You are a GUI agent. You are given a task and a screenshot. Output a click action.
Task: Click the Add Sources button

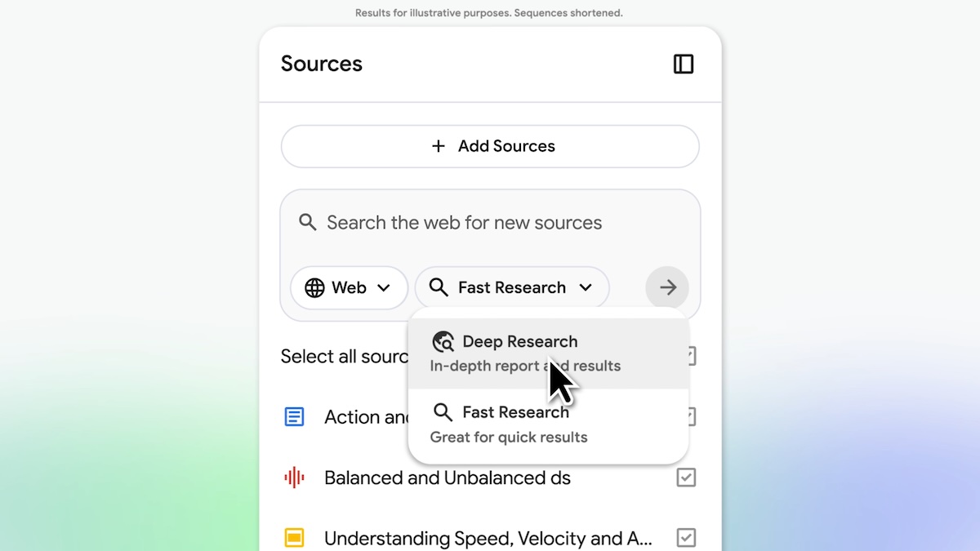tap(490, 146)
